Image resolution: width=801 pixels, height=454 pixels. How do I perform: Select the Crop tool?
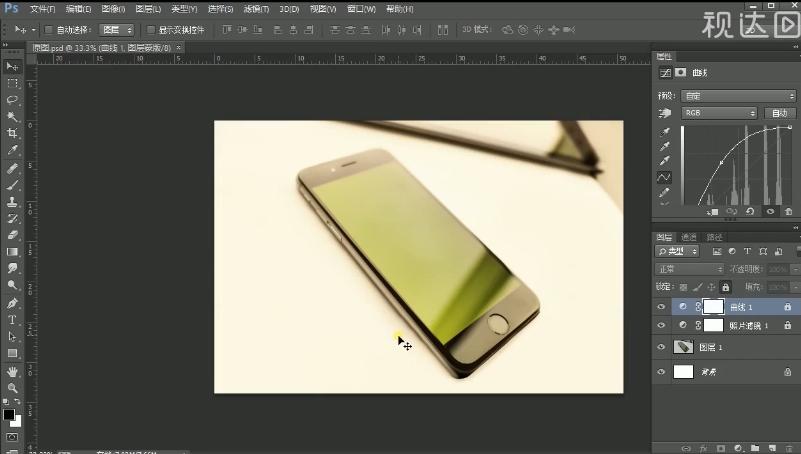point(12,133)
